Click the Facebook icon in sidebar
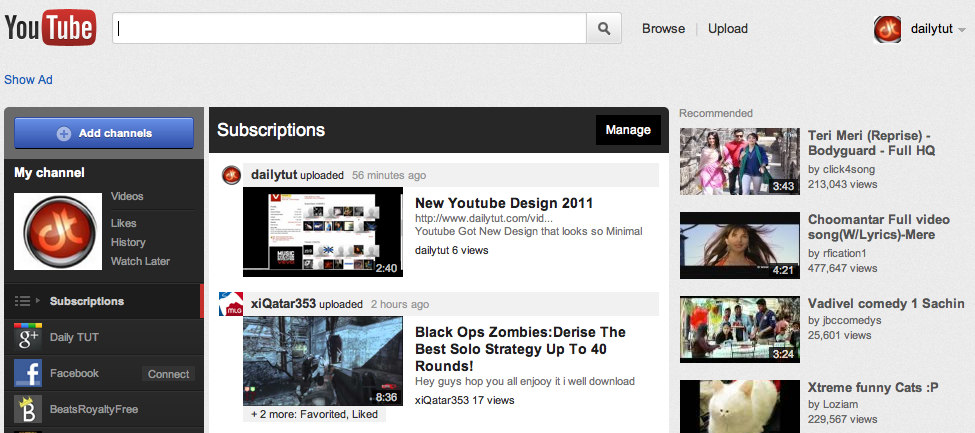 click(x=28, y=373)
